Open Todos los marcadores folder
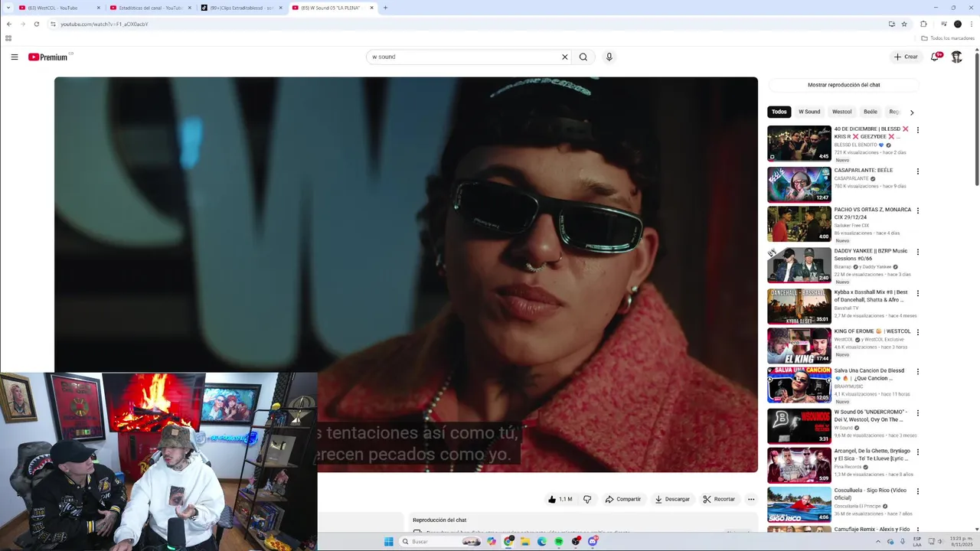 coord(948,38)
